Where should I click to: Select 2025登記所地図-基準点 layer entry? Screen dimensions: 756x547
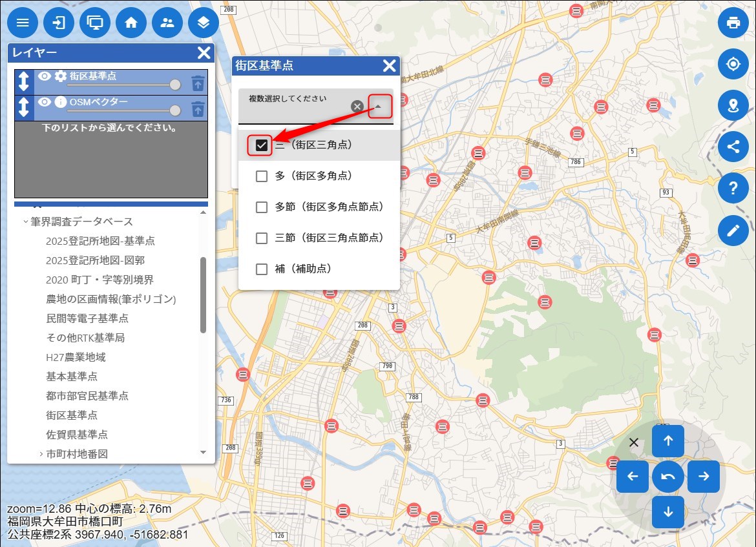click(x=100, y=241)
